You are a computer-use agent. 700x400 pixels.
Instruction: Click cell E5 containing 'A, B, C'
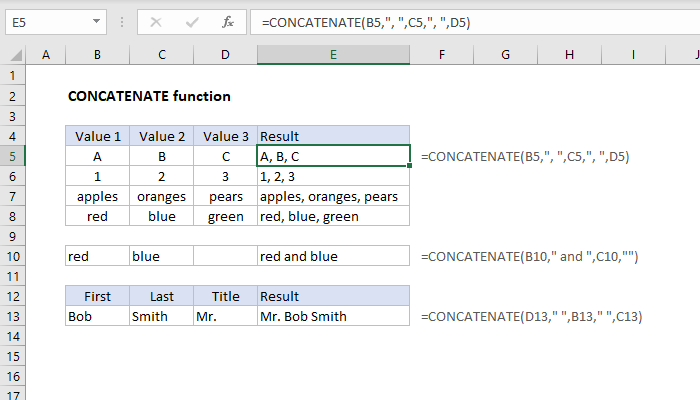333,156
